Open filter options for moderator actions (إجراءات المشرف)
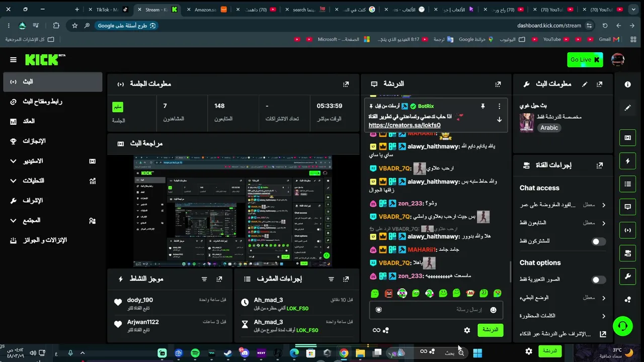This screenshot has height=362, width=644. coord(331,279)
